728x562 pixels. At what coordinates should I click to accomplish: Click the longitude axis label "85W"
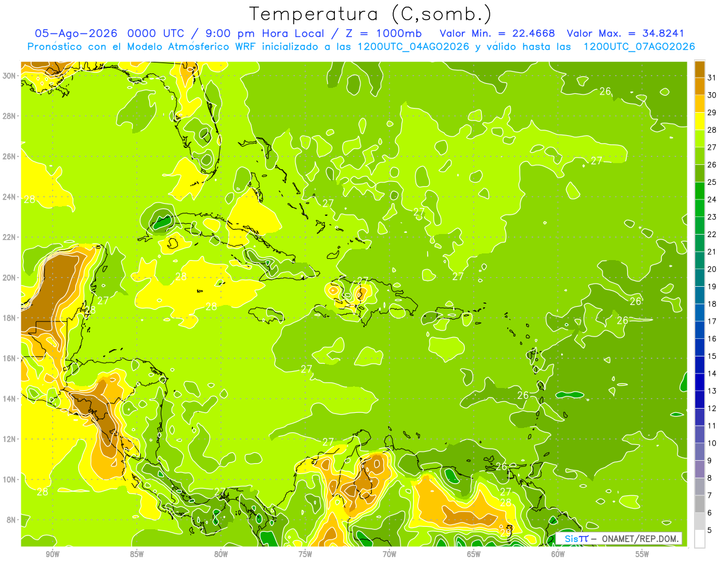coord(136,554)
